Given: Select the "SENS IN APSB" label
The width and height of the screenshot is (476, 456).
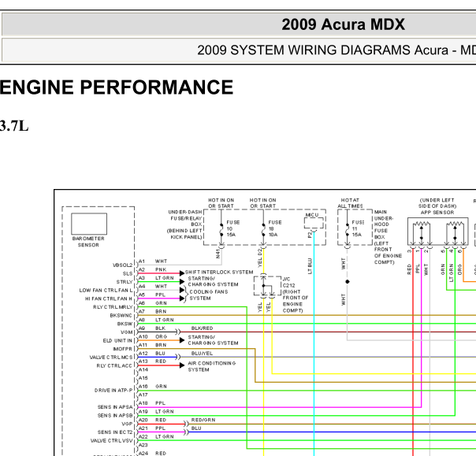Looking at the screenshot, I should point(115,415).
